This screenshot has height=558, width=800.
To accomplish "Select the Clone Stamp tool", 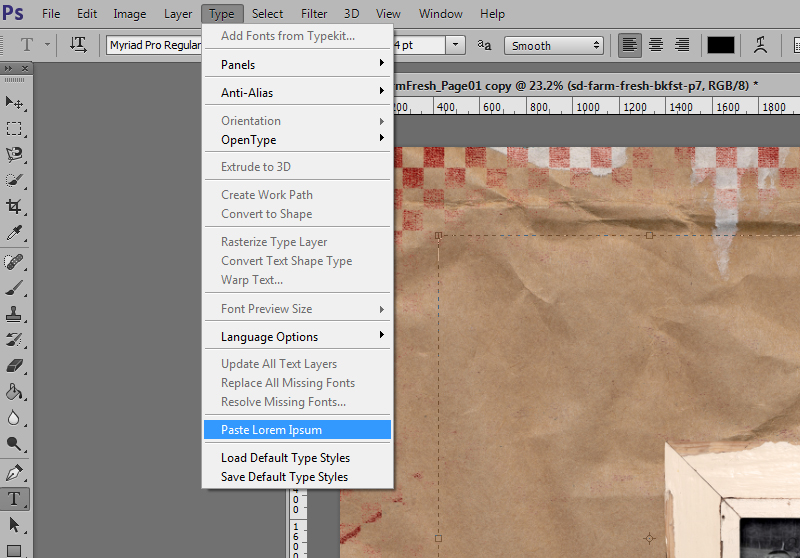I will click(14, 314).
